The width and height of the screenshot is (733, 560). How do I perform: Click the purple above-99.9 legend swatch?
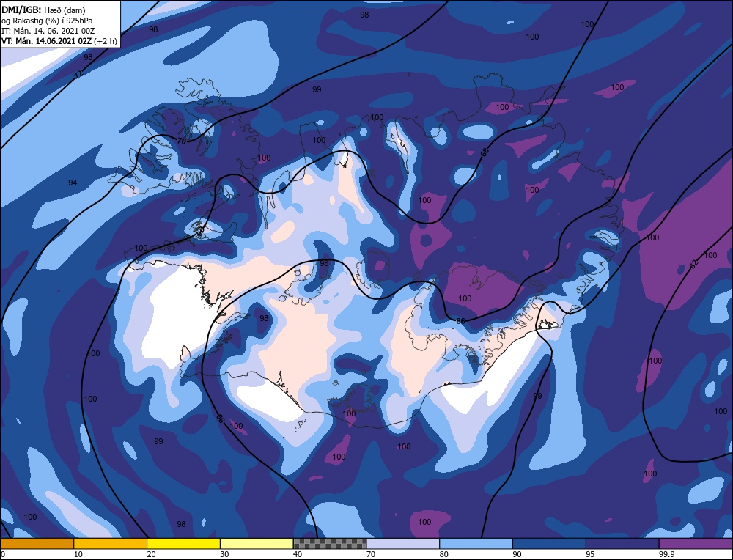click(696, 544)
